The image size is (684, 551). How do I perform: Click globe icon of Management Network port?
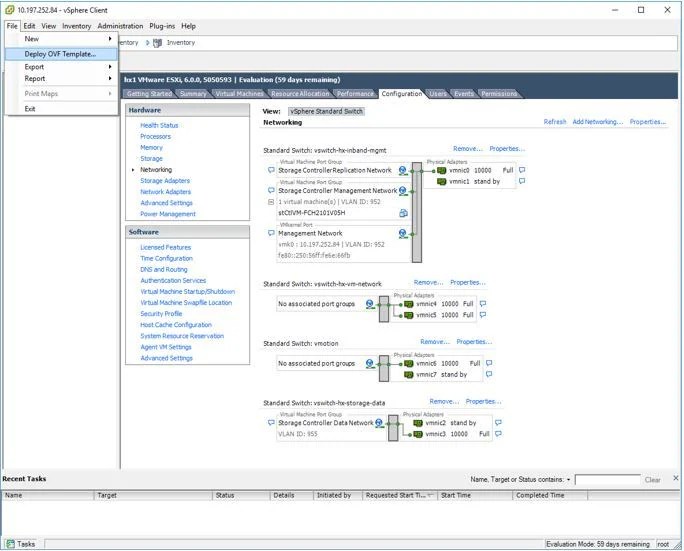(x=403, y=234)
